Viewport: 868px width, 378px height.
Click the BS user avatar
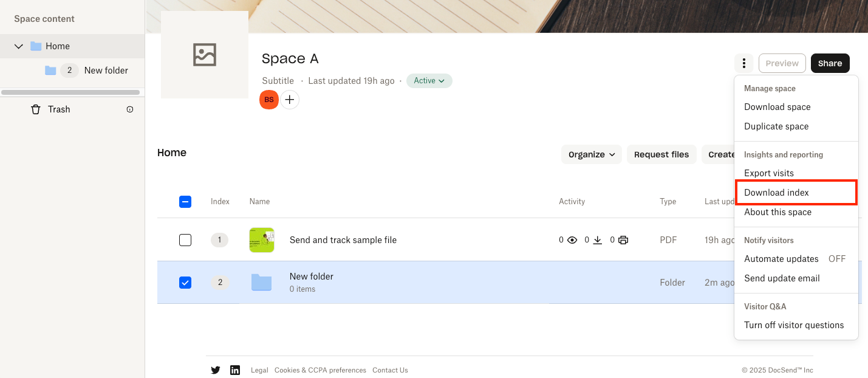coord(269,100)
